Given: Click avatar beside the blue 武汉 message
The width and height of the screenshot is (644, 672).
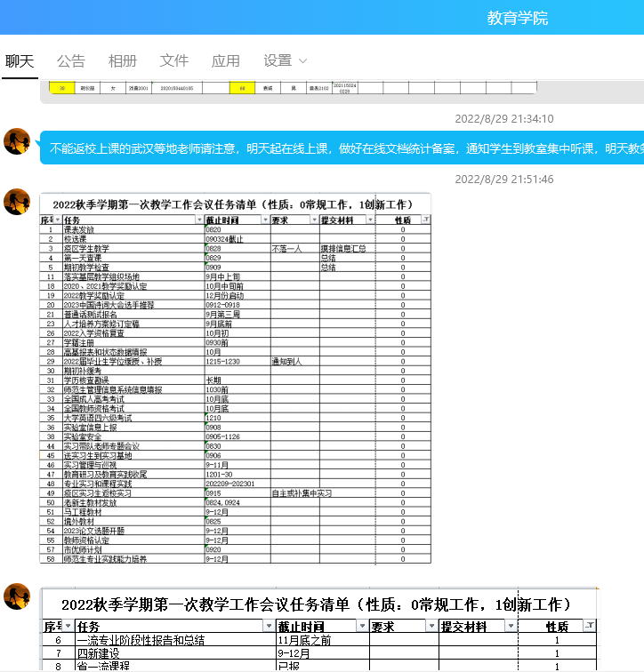Looking at the screenshot, I should click(17, 141).
